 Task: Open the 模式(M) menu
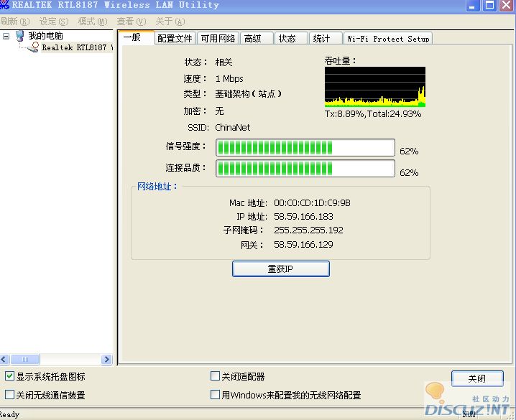click(x=93, y=22)
